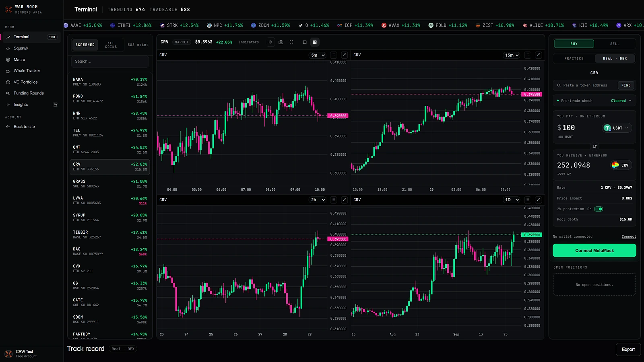The height and width of the screenshot is (362, 644).
Task: Click the Export button
Action: [x=628, y=350]
